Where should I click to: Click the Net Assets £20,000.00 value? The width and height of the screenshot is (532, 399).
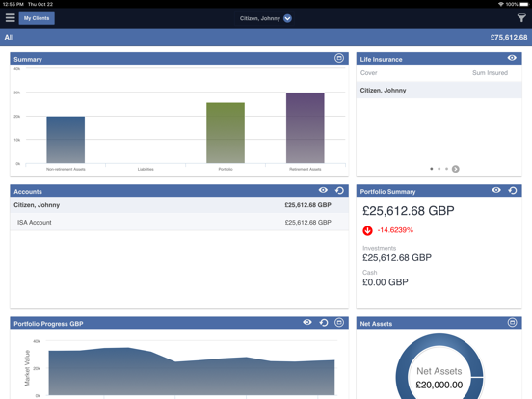click(x=439, y=385)
